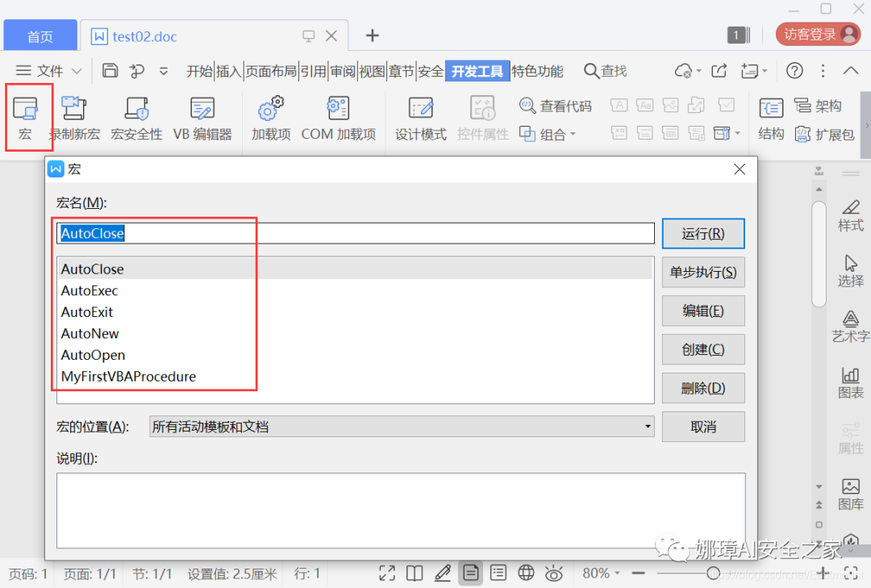Open COM 加载项 icon
This screenshot has height=588, width=871.
pos(338,118)
